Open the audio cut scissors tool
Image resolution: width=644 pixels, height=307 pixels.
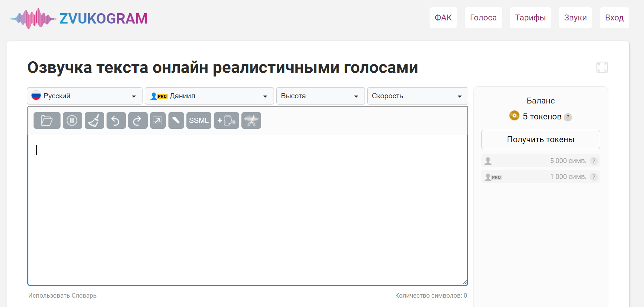tap(251, 120)
